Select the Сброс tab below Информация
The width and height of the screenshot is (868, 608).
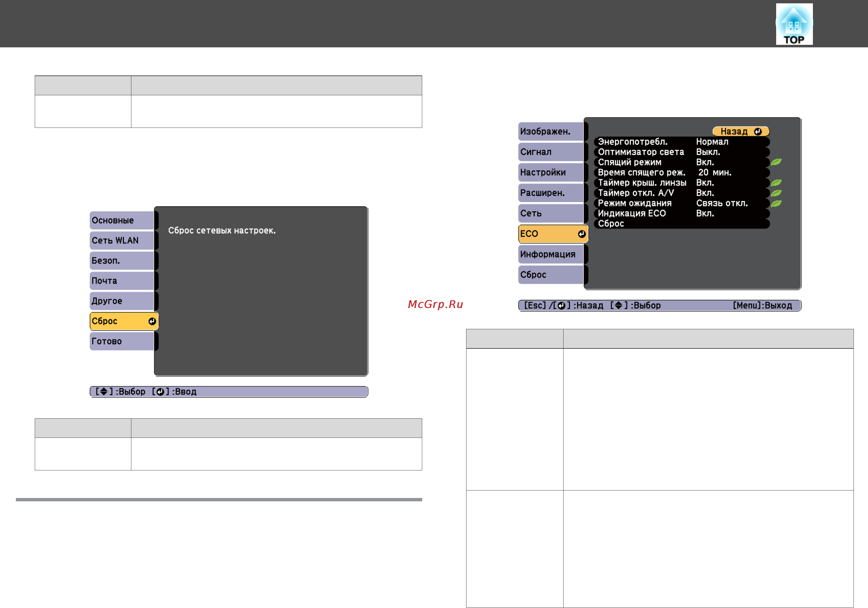[x=551, y=275]
